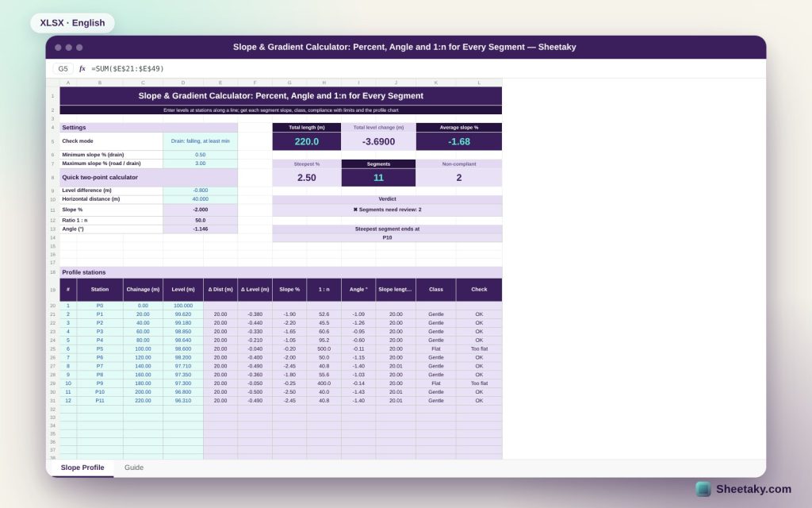Select the Maximum slope % value 3.00

[200, 164]
